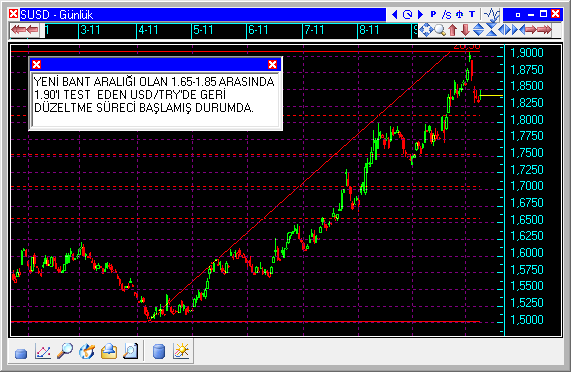Click the red down arrow icon
This screenshot has height=372, width=571.
click(x=465, y=30)
